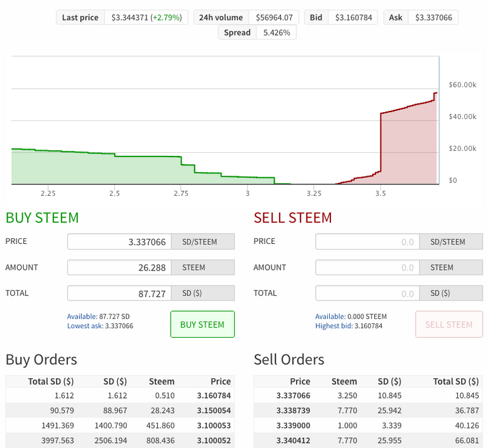Click the SD ($) unit label on sell total
This screenshot has width=487, height=448.
pos(451,293)
